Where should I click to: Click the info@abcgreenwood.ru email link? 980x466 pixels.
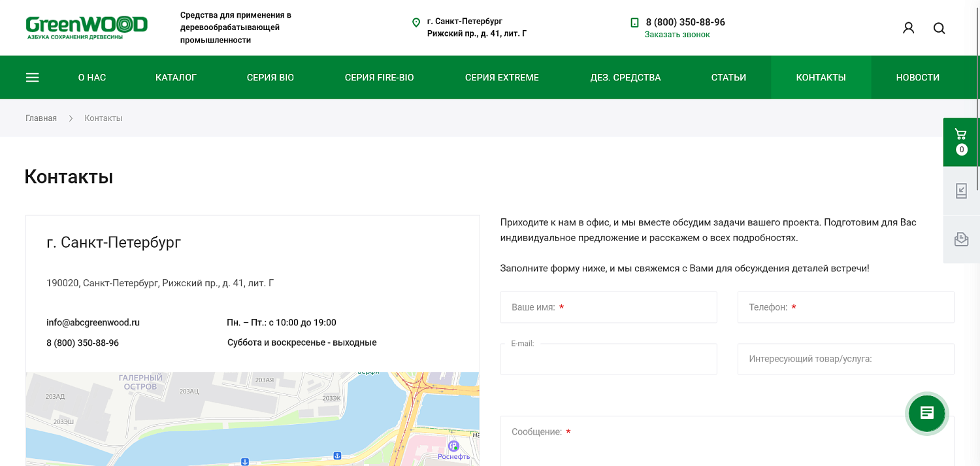tap(93, 322)
